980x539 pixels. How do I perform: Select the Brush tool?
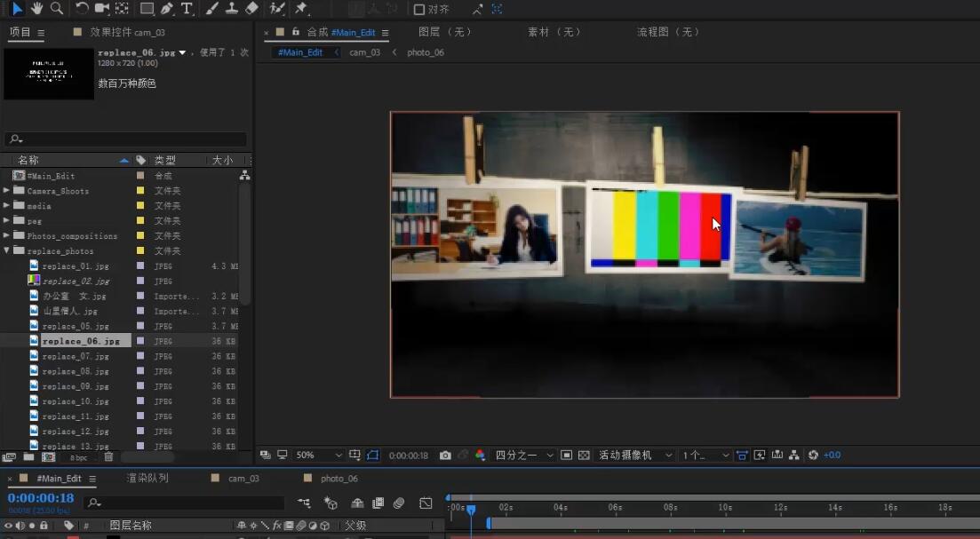[x=211, y=8]
